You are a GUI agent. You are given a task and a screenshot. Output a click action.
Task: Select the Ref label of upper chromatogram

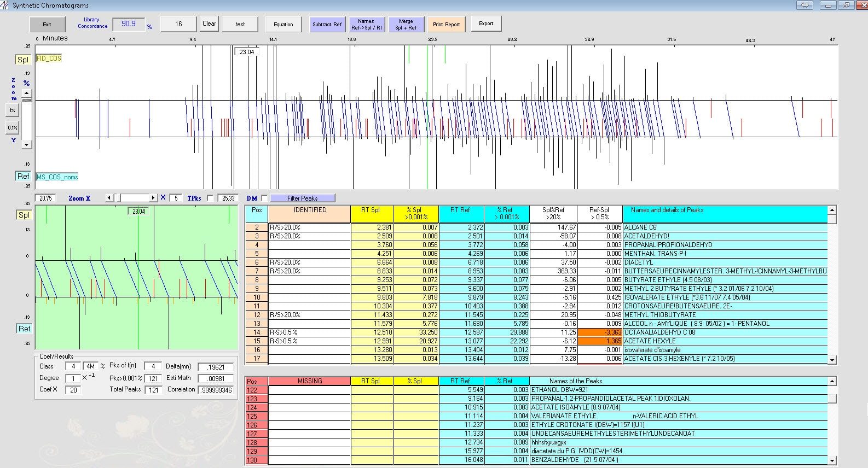click(23, 176)
